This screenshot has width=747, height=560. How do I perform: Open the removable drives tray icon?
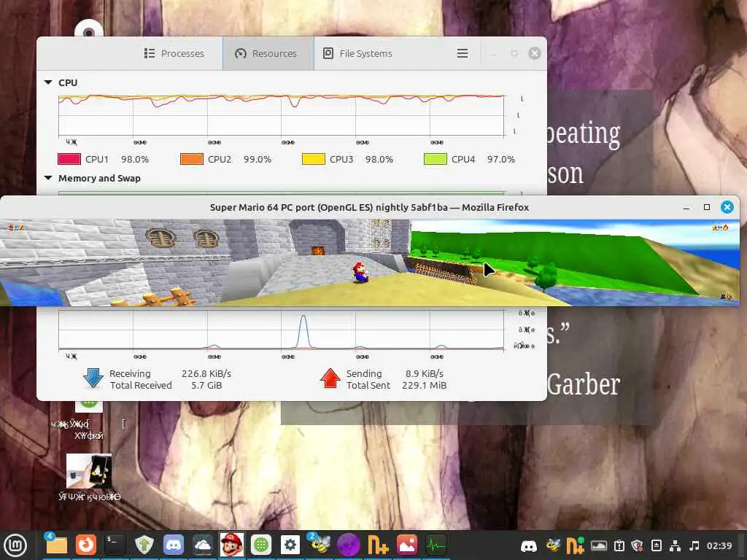656,545
